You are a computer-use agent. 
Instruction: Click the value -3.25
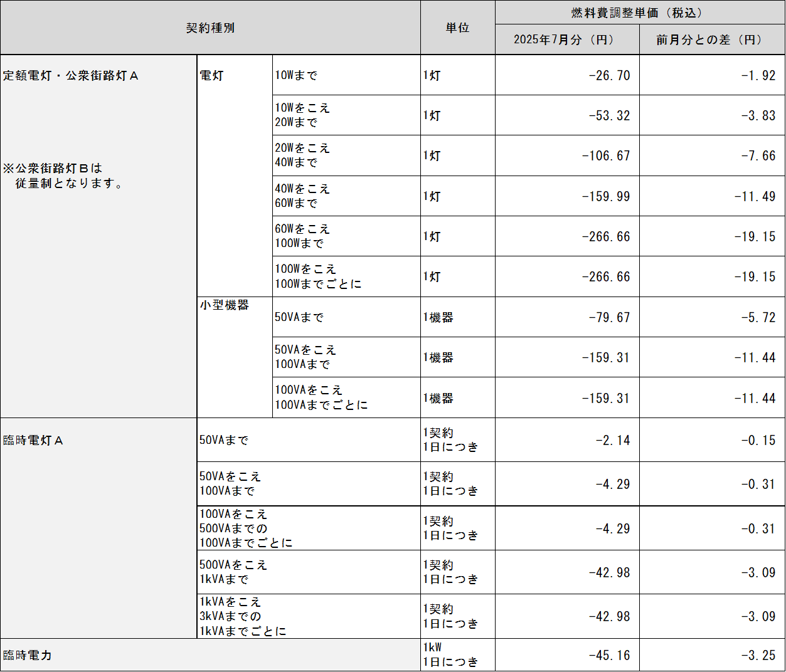coord(758,655)
